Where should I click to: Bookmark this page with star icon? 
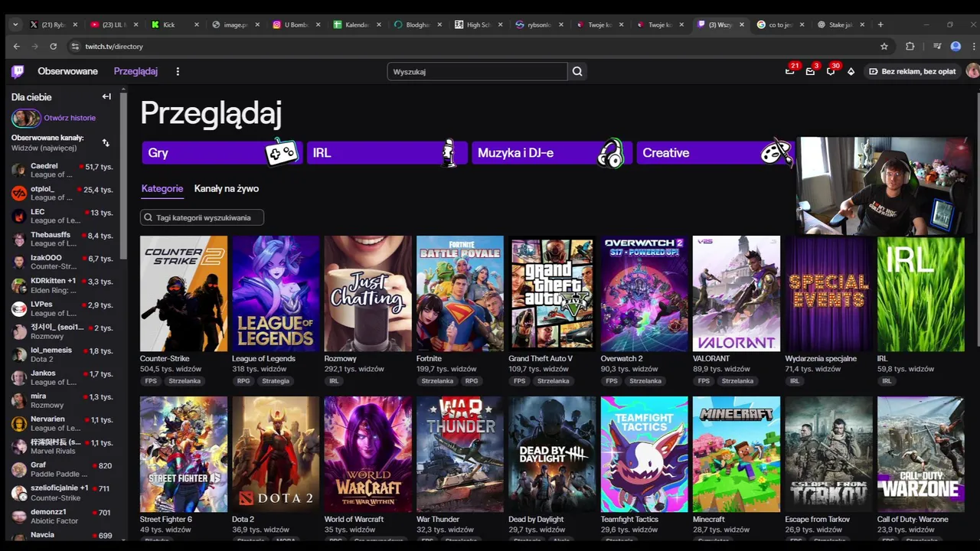click(x=884, y=46)
